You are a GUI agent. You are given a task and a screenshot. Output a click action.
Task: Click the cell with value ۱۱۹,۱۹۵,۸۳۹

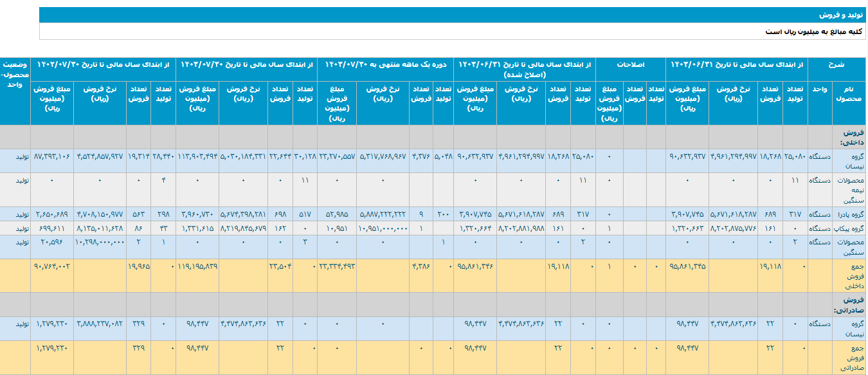198,265
